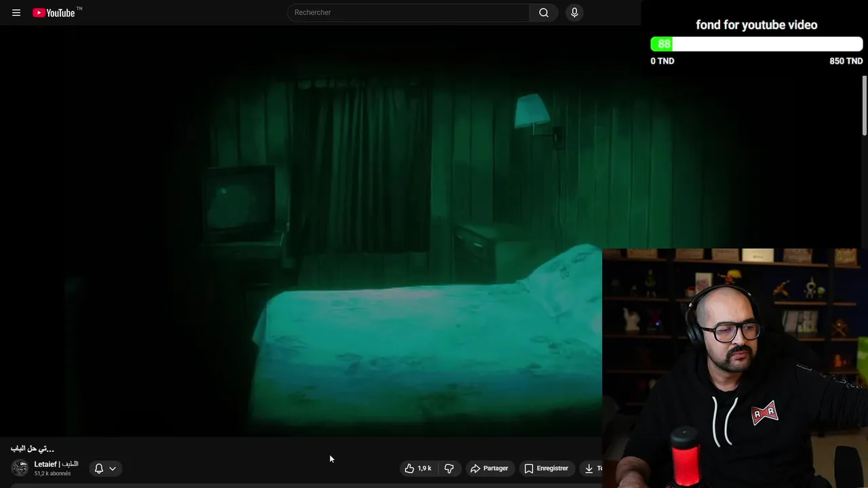Click the magnifier search button
This screenshot has width=868, height=488.
(544, 12)
